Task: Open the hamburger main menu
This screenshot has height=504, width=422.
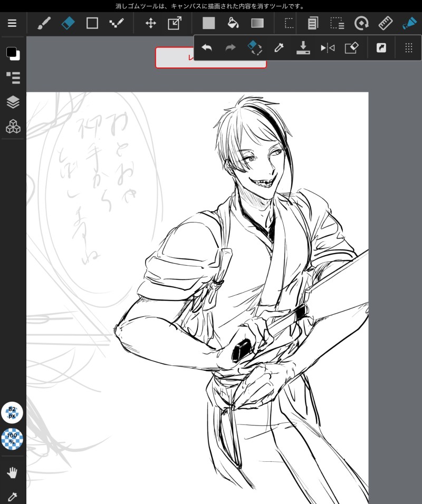Action: tap(12, 23)
